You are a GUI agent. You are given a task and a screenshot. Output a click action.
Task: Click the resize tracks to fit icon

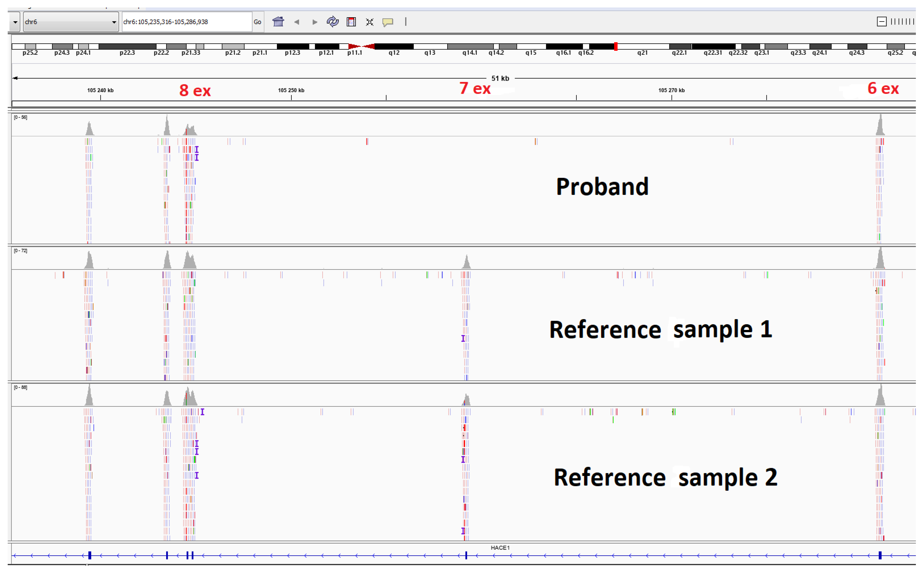[369, 21]
